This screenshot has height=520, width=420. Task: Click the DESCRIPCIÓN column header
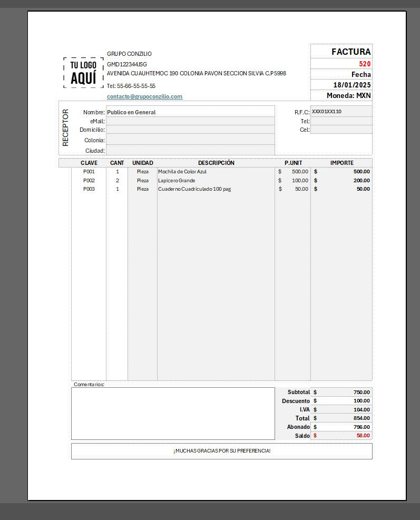(x=216, y=163)
